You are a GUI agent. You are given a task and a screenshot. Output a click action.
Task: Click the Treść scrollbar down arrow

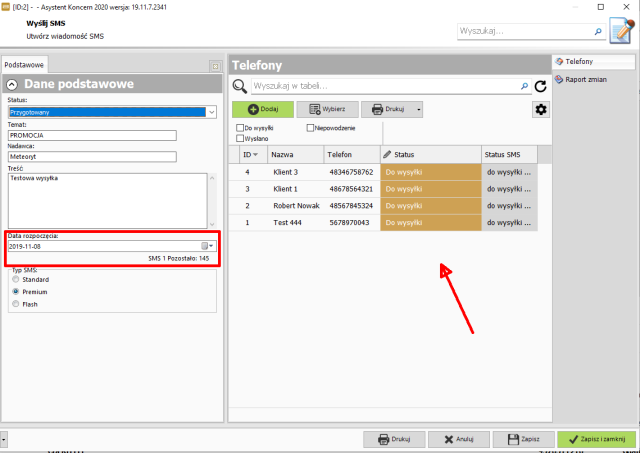coord(212,224)
